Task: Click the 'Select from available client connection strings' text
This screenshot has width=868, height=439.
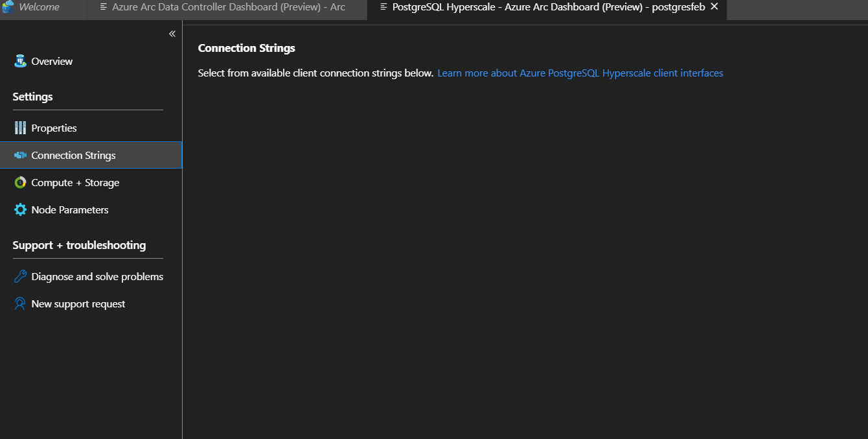Action: [315, 73]
